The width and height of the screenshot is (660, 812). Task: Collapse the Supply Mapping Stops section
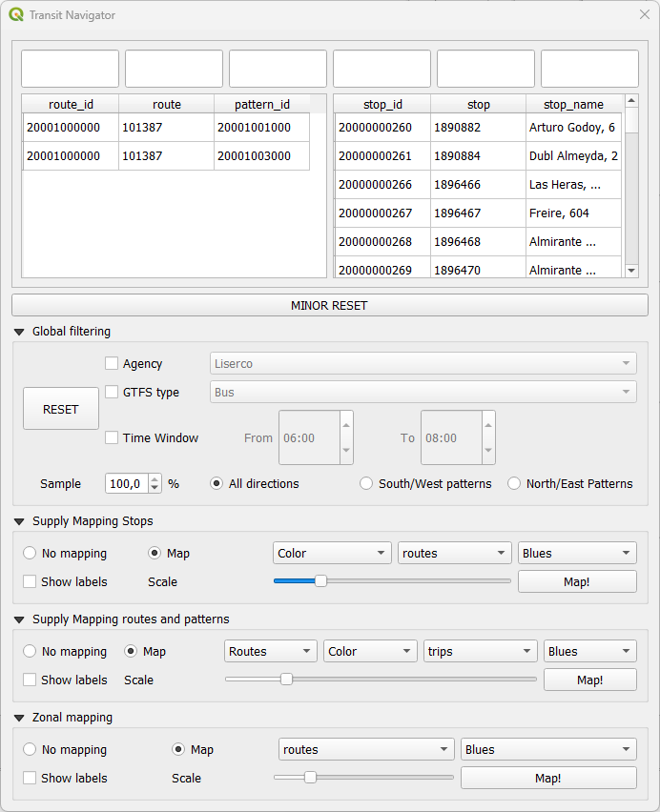19,521
